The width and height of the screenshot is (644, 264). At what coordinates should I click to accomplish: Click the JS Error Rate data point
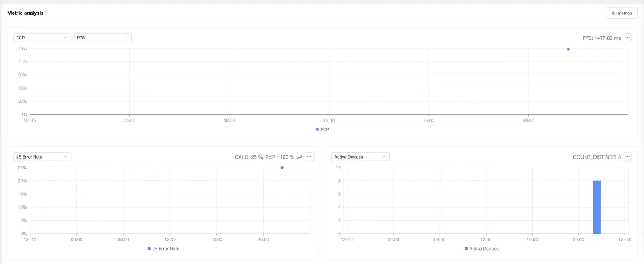tap(282, 168)
